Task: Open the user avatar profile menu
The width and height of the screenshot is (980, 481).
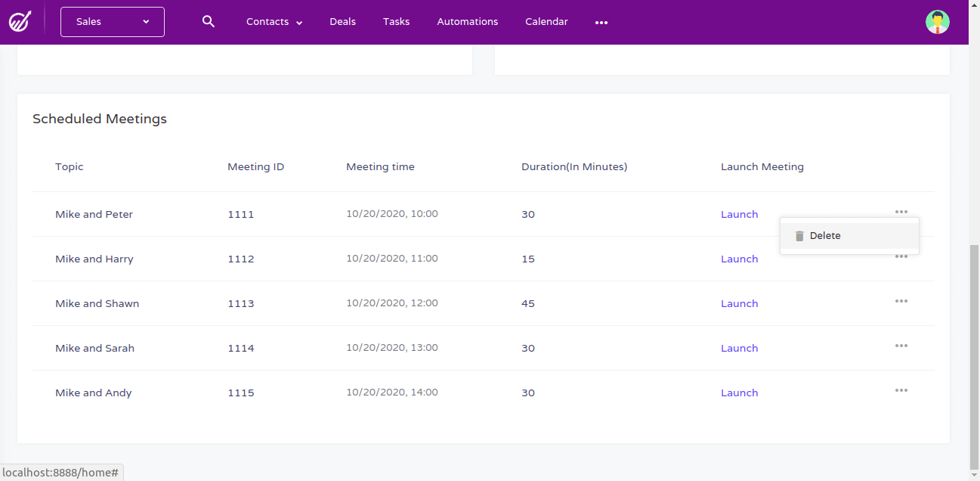Action: point(938,22)
